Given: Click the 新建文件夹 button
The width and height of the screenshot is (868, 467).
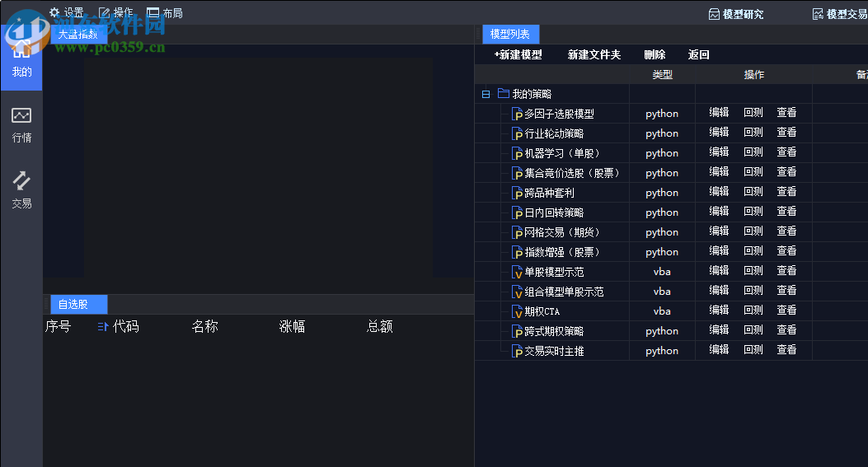Looking at the screenshot, I should (x=594, y=55).
